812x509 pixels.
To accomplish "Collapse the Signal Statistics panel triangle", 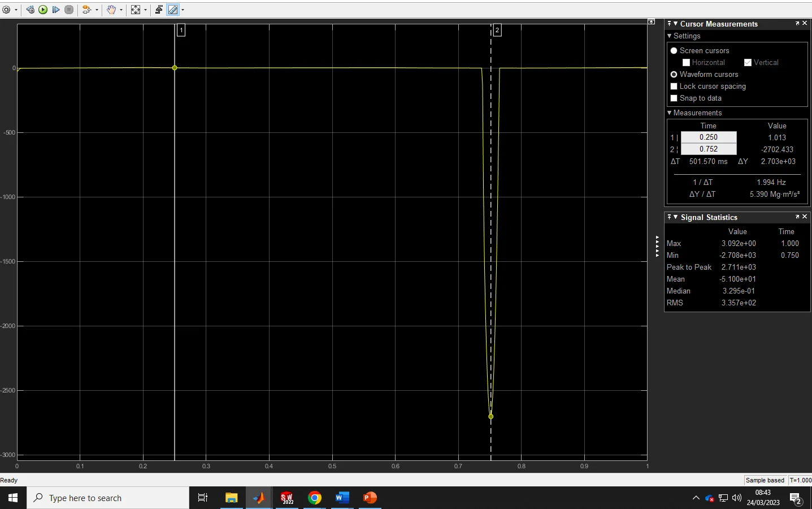I will (x=676, y=217).
